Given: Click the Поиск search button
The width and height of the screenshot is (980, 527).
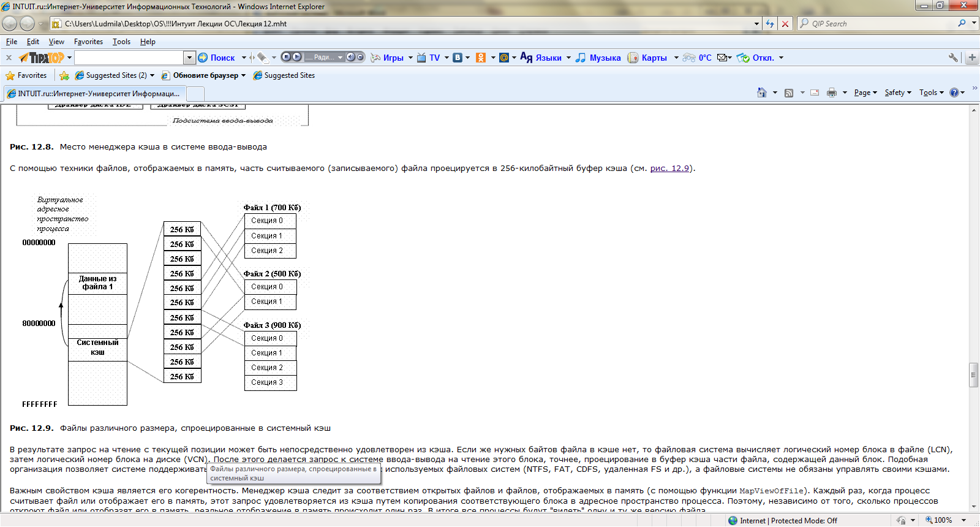Looking at the screenshot, I should click(x=217, y=58).
